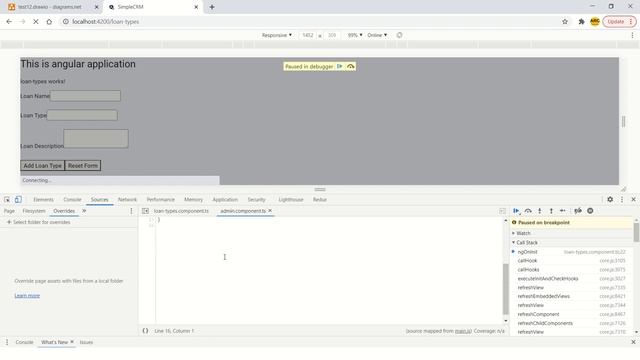Open the main.js source mapped link
The width and height of the screenshot is (640, 360).
click(463, 331)
